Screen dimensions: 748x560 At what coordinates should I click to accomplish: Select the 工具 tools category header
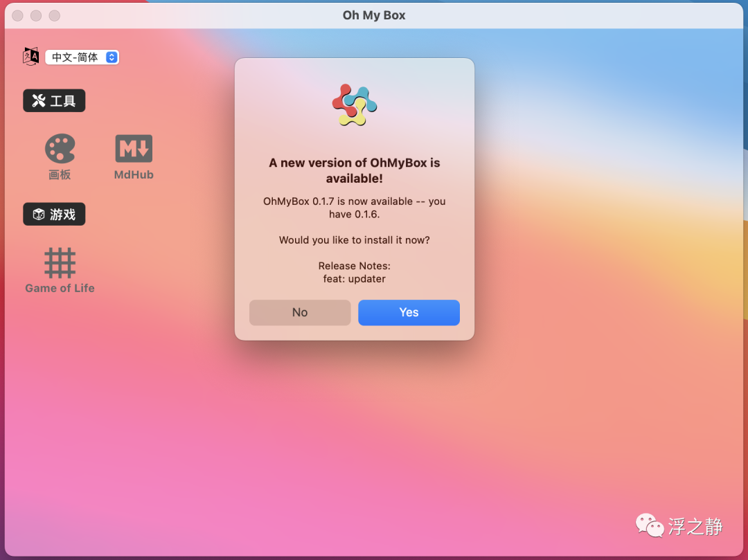[x=54, y=100]
